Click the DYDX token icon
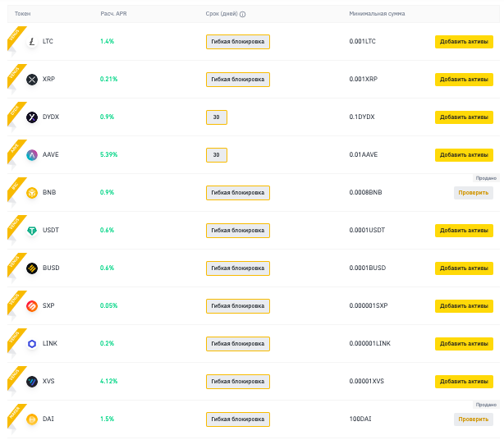Viewport: 504px width, 440px height. point(32,117)
